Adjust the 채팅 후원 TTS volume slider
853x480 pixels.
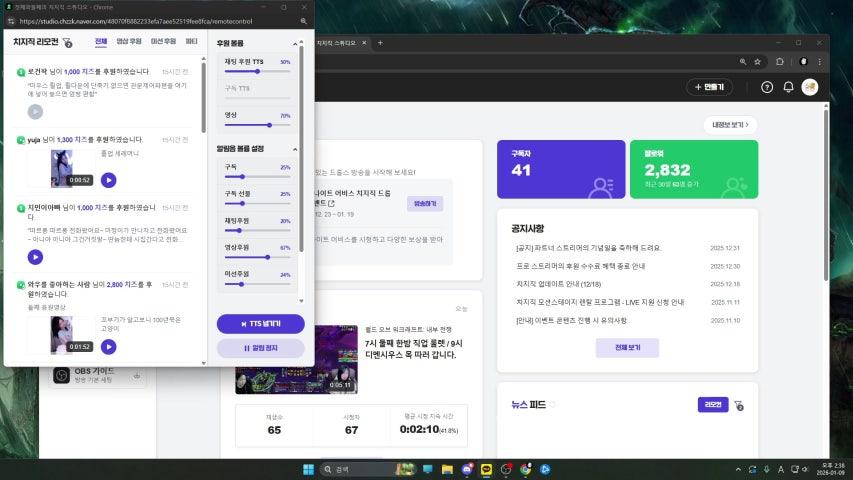[x=257, y=71]
